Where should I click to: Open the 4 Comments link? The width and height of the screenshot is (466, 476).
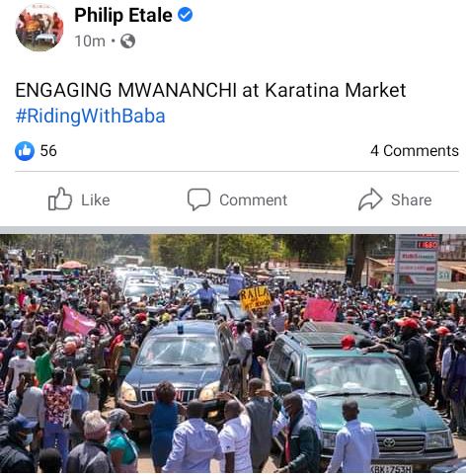point(415,151)
